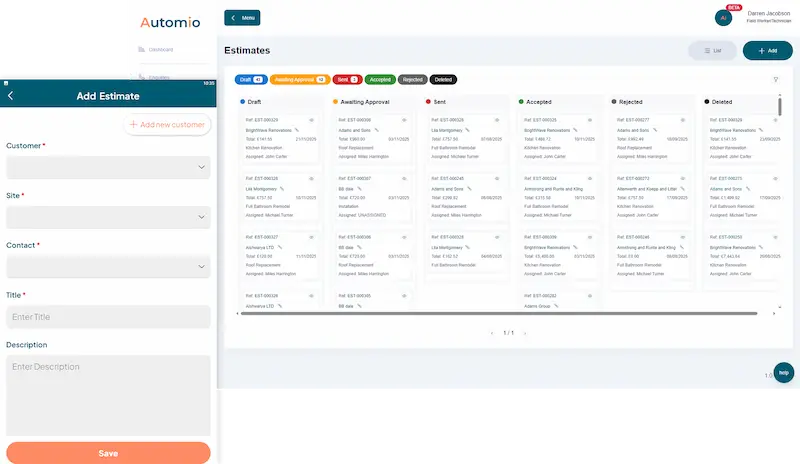800x464 pixels.
Task: Open the help chat bubble
Action: pos(784,373)
